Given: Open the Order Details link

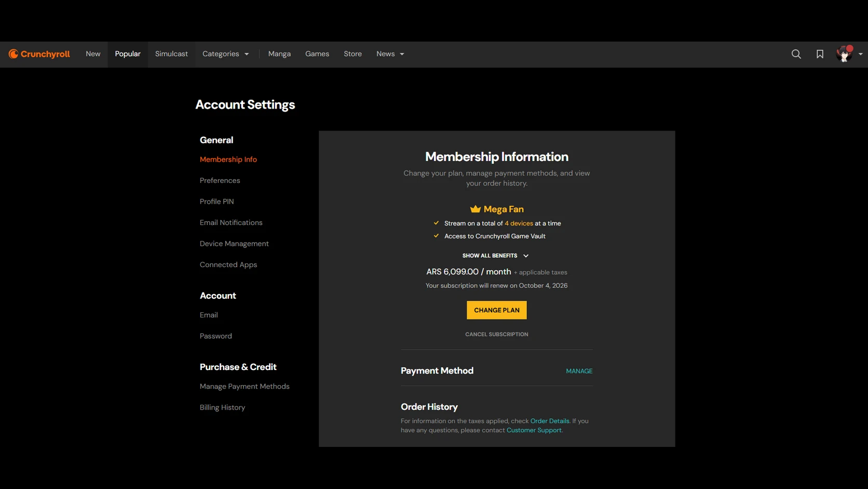Looking at the screenshot, I should coord(550,421).
